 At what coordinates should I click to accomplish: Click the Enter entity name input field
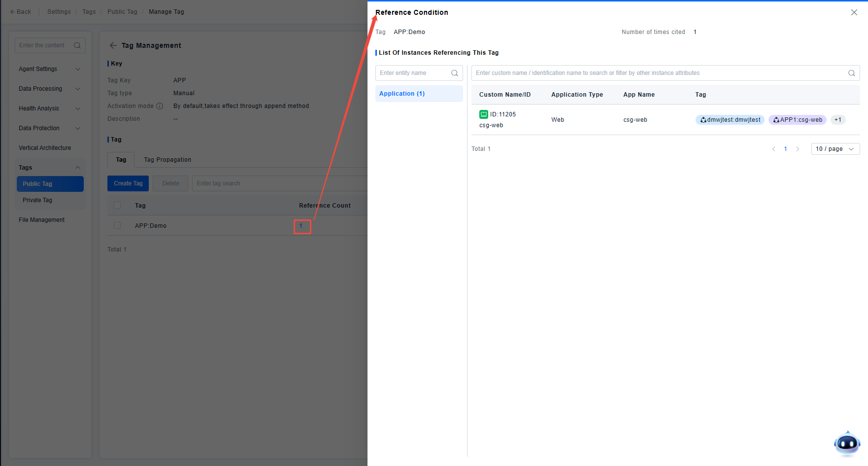[x=414, y=73]
